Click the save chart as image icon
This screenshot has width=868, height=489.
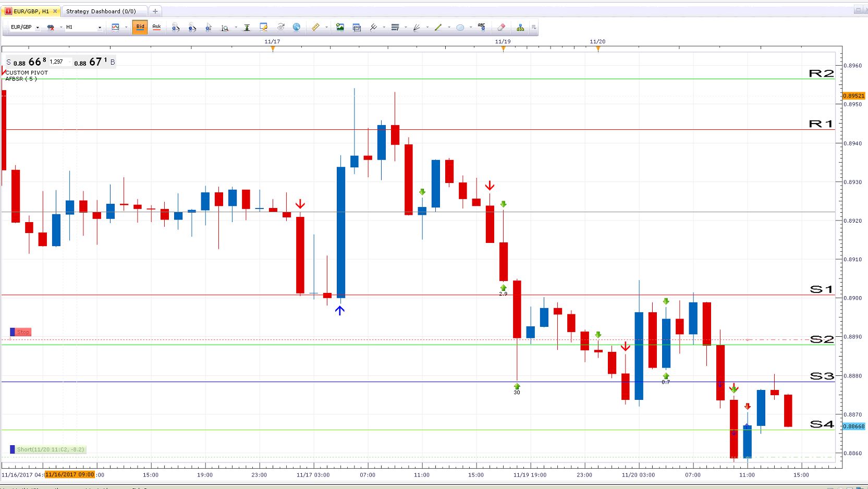tap(340, 27)
